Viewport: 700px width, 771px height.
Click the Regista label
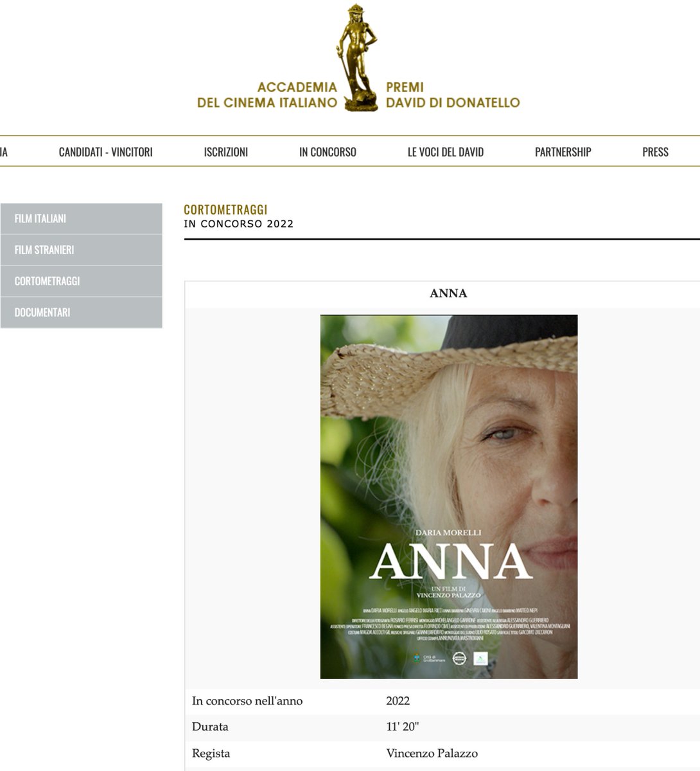click(x=211, y=754)
